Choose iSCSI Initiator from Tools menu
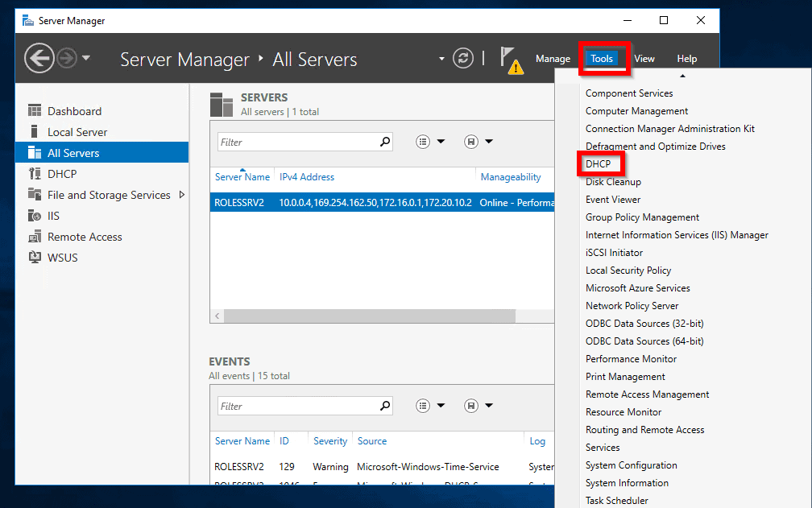The width and height of the screenshot is (812, 508). point(614,253)
